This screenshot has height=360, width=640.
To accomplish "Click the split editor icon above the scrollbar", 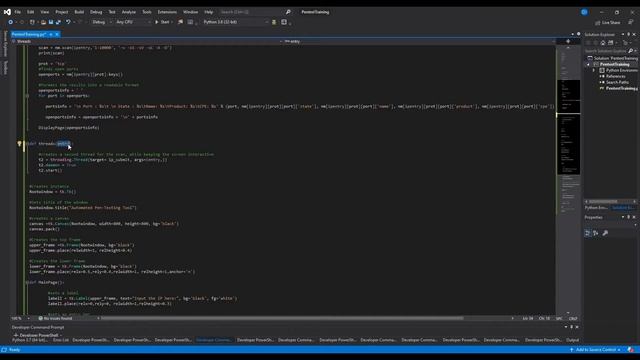I will coord(568,41).
